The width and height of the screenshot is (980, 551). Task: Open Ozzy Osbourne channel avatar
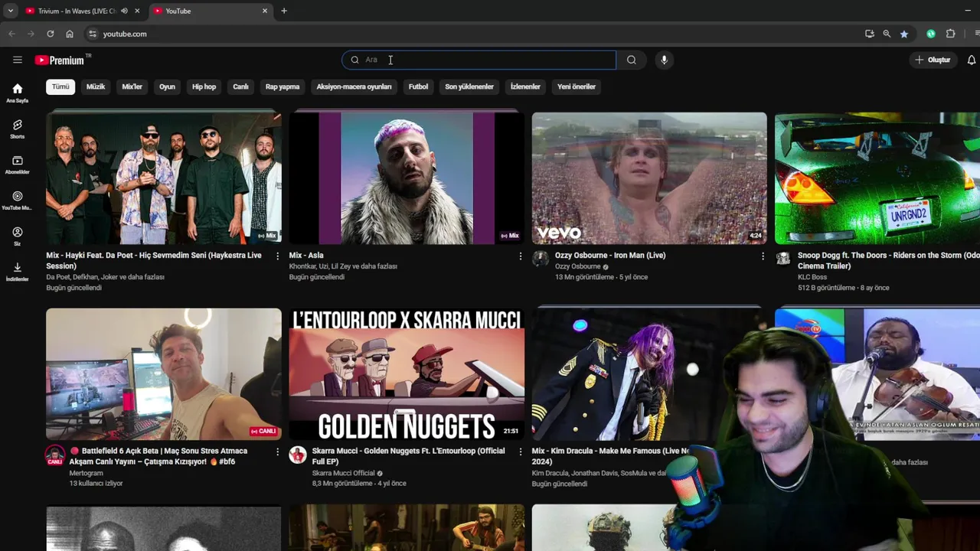pyautogui.click(x=541, y=259)
